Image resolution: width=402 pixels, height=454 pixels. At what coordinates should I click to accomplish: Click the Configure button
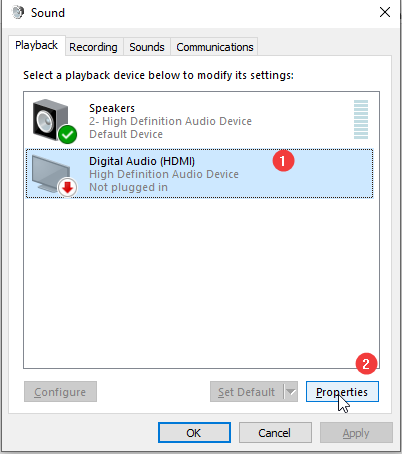pos(60,392)
